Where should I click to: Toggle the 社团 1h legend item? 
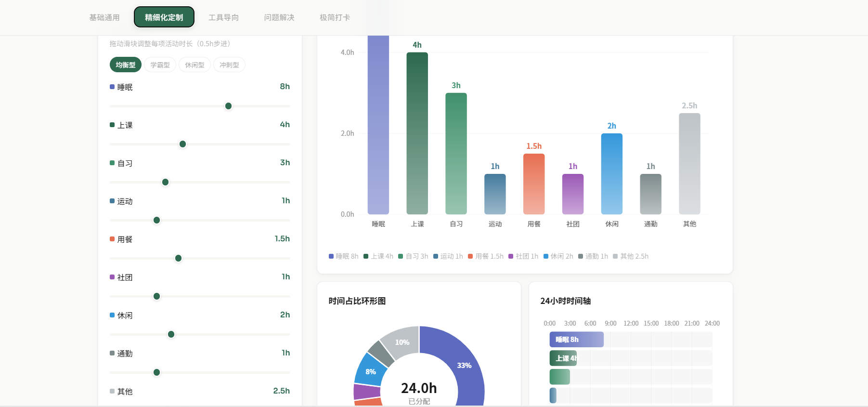pyautogui.click(x=523, y=256)
